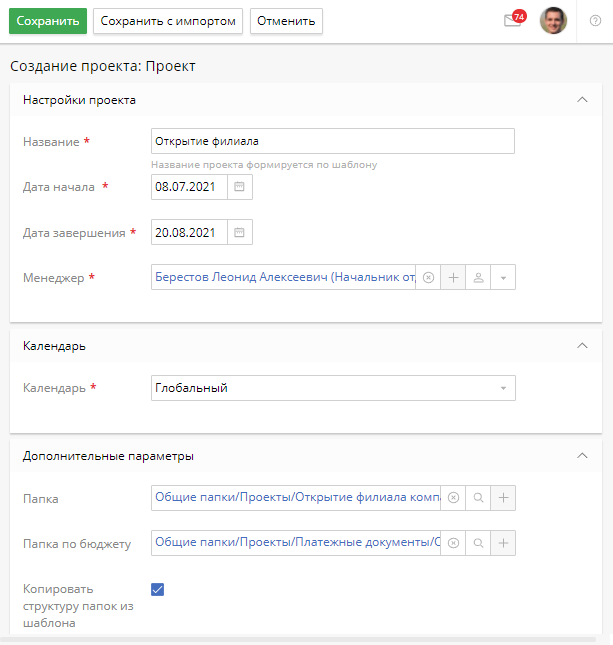This screenshot has width=613, height=645.
Task: Add new manager with plus icon
Action: [x=453, y=277]
